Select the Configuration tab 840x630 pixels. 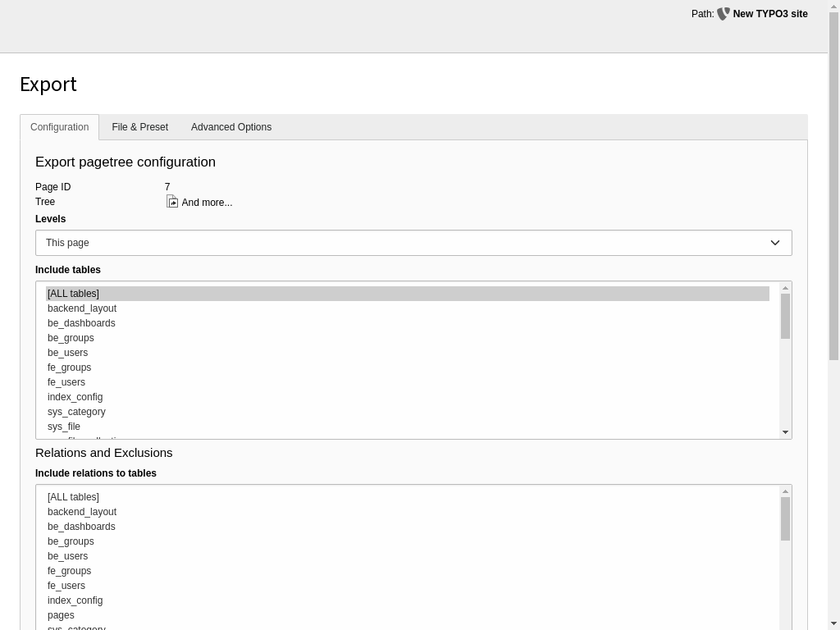pos(59,127)
